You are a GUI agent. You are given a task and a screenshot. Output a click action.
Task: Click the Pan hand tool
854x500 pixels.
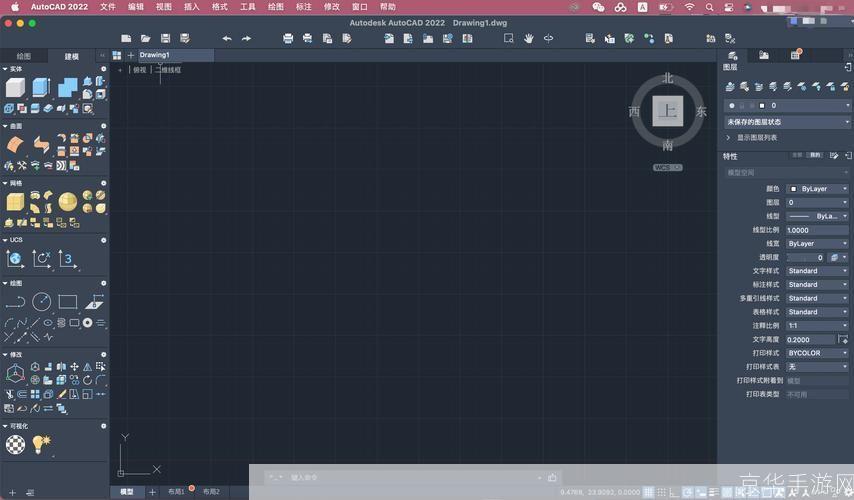pos(528,38)
